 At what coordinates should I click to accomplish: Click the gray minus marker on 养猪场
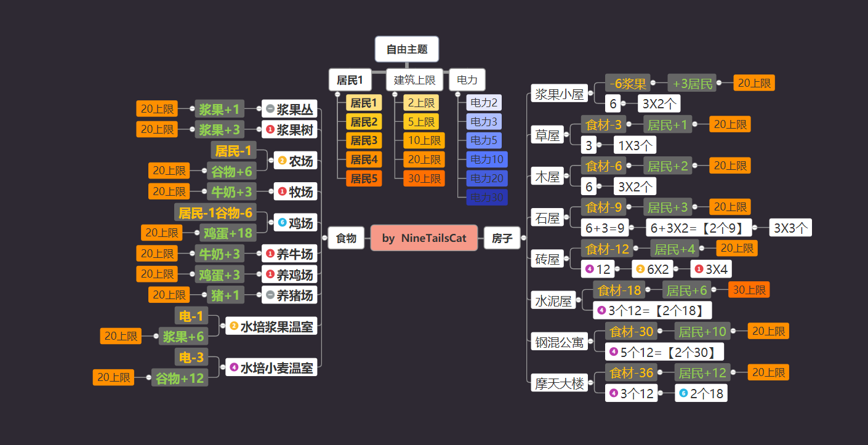[x=270, y=295]
